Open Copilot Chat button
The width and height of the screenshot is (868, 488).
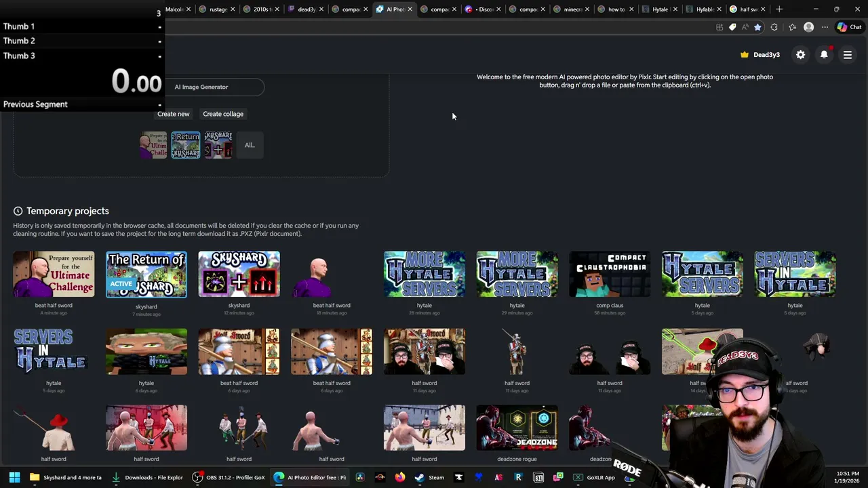click(849, 27)
